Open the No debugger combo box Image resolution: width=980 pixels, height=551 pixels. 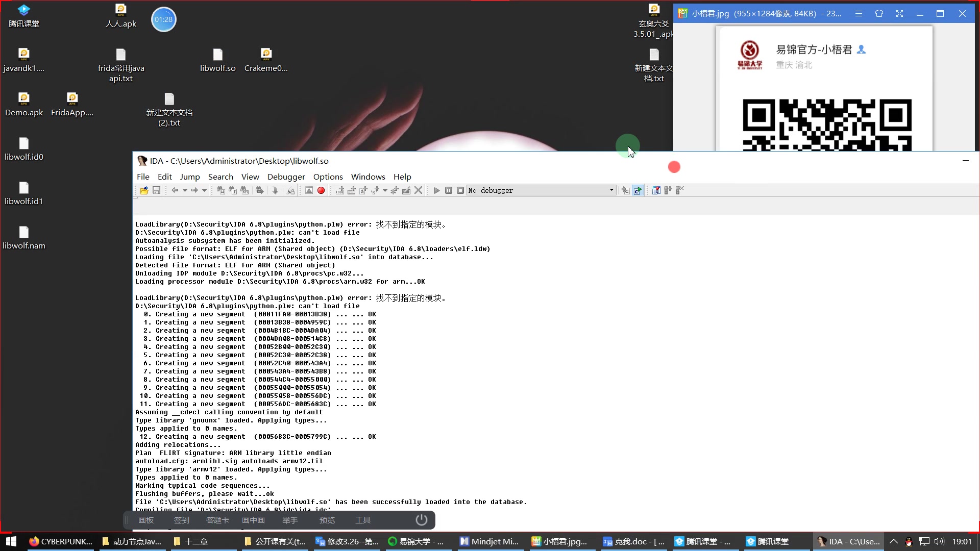coord(541,190)
